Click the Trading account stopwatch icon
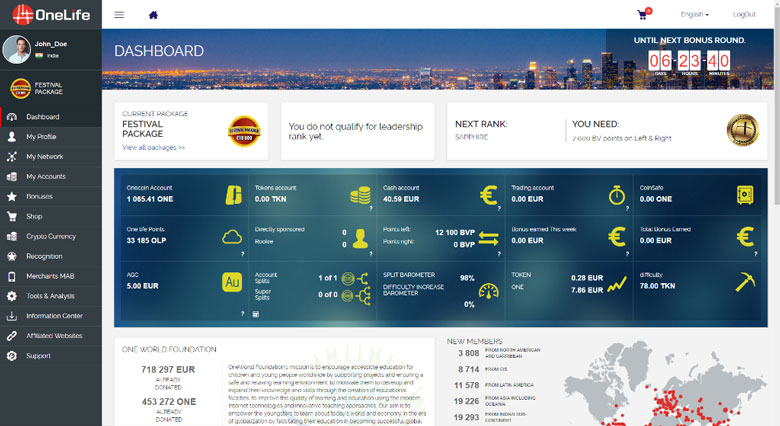Viewport: 780px width, 426px height. [617, 195]
